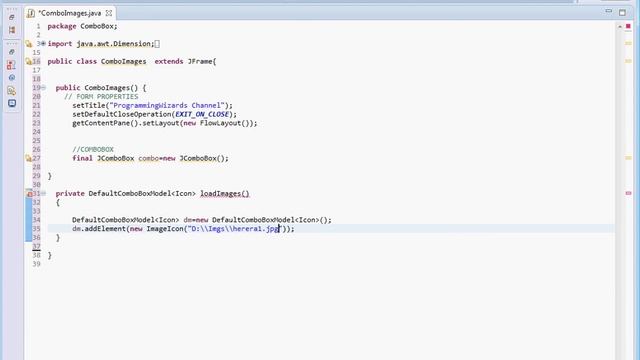Minimize the editor area
Image resolution: width=640 pixels, height=360 pixels.
tap(609, 11)
